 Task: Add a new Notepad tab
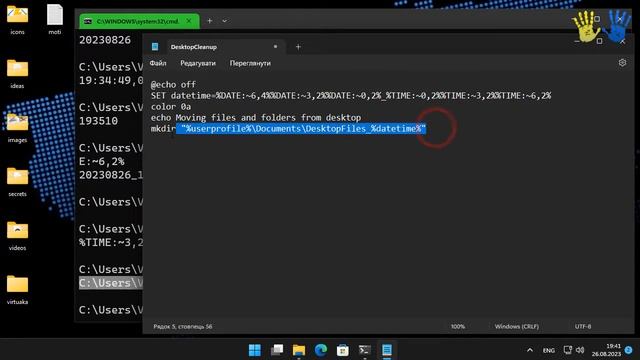298,47
